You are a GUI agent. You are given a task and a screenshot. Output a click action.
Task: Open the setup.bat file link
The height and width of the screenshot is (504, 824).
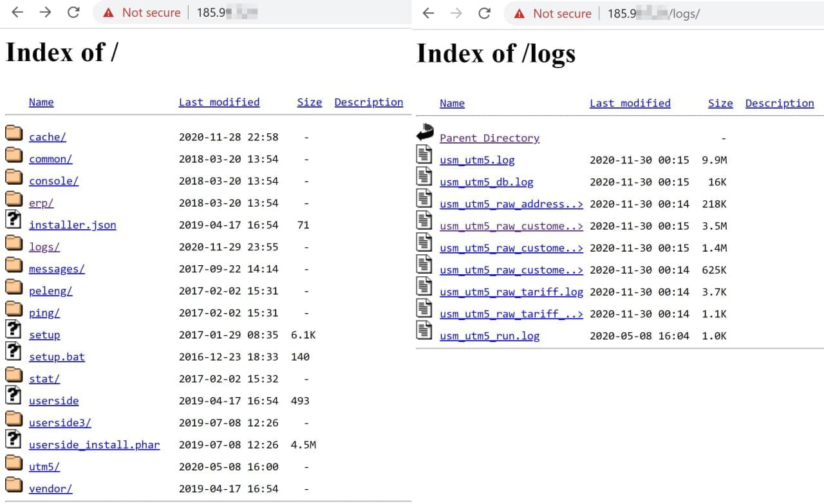(57, 357)
